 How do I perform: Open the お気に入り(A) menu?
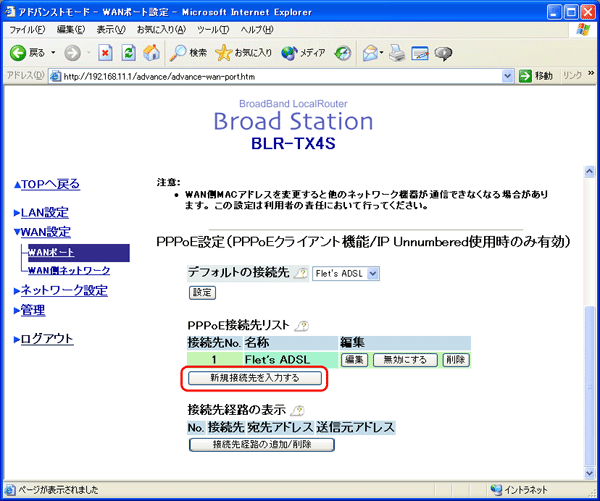pyautogui.click(x=161, y=29)
